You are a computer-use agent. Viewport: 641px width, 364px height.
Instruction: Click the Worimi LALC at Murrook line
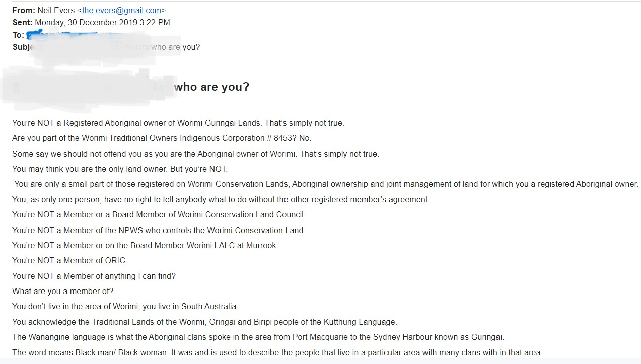(145, 245)
